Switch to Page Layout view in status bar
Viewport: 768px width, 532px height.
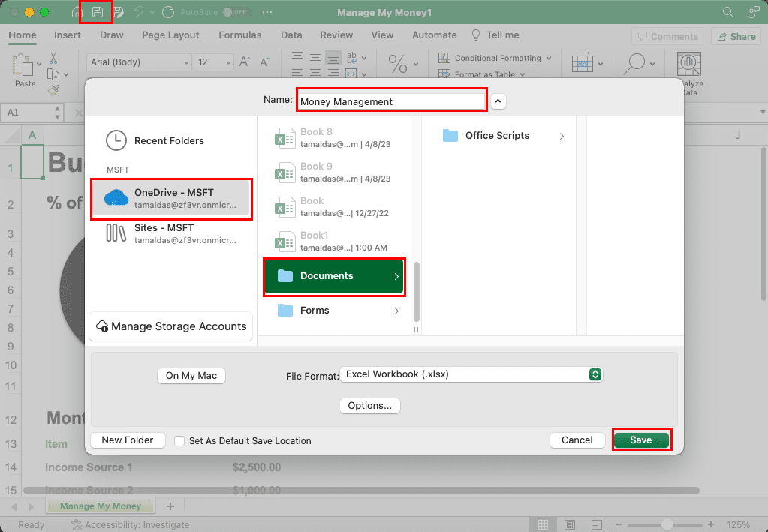[569, 524]
